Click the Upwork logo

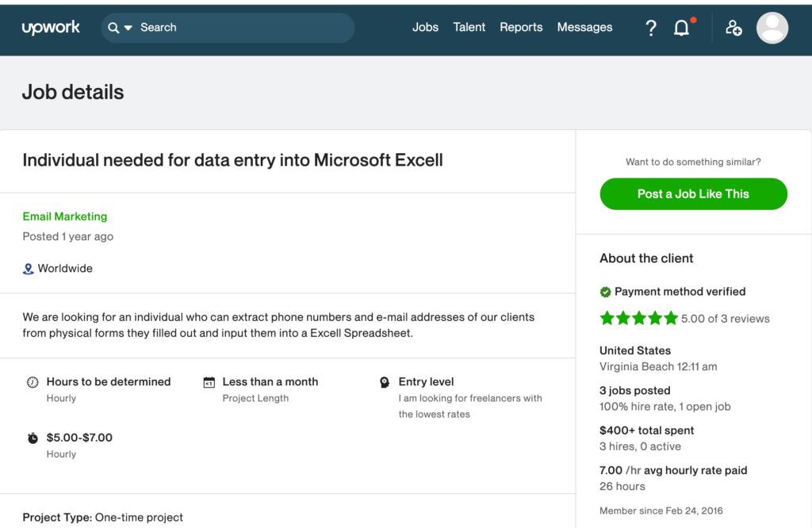(x=51, y=28)
